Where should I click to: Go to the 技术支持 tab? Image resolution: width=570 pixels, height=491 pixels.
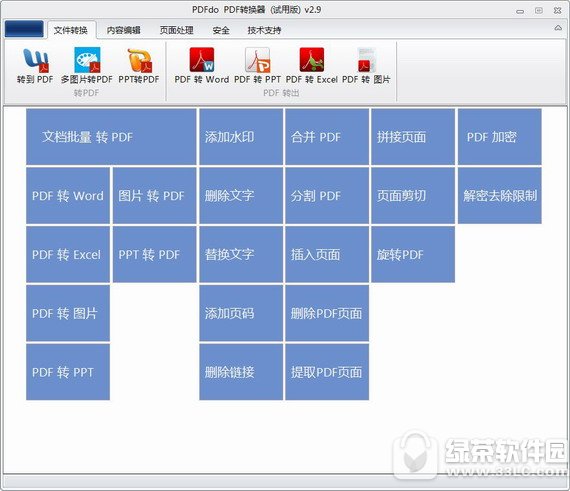tap(264, 30)
